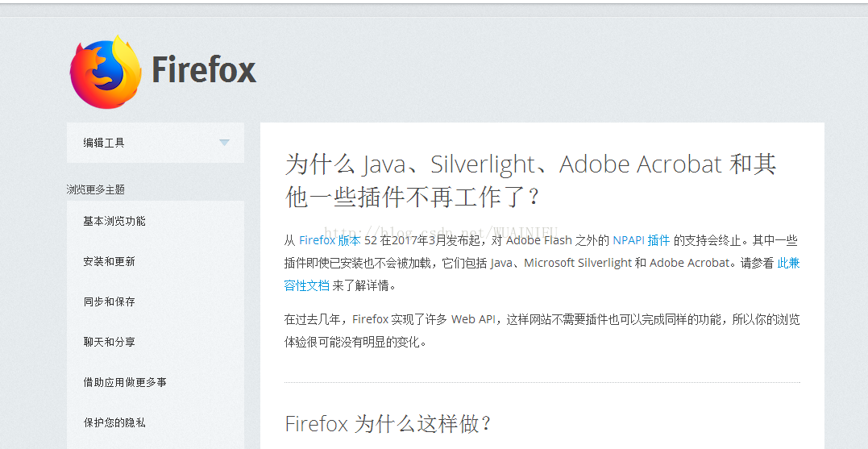The width and height of the screenshot is (868, 449).
Task: Click the 'Adobe Flash' text in the first paragraph
Action: click(539, 240)
